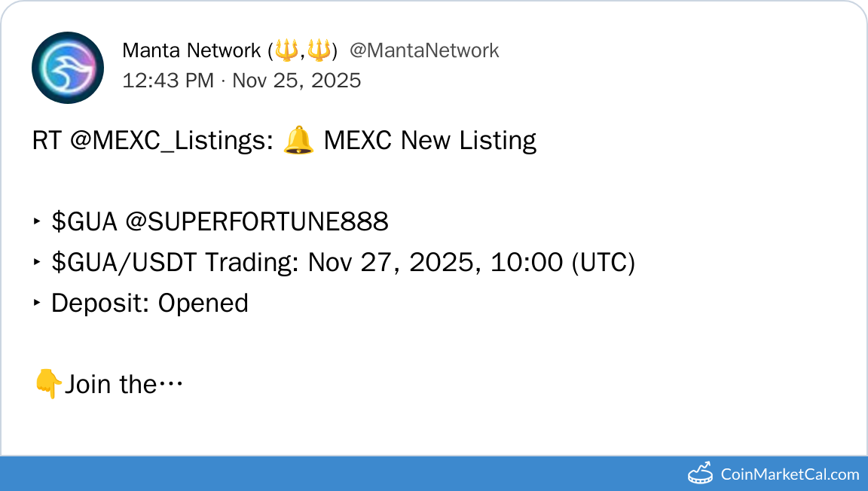Viewport: 868px width, 491px height.
Task: Expand the truncated "Join the…" text
Action: [124, 385]
